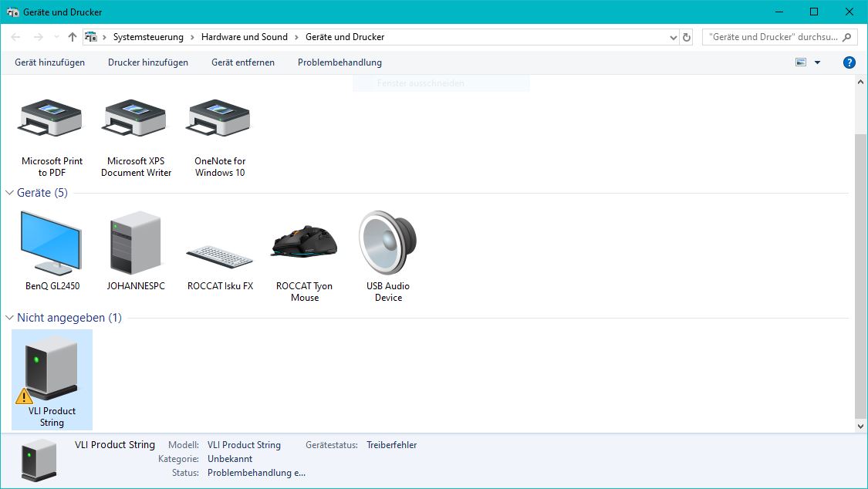Go up one level with the up arrow
The width and height of the screenshot is (868, 489).
[72, 37]
